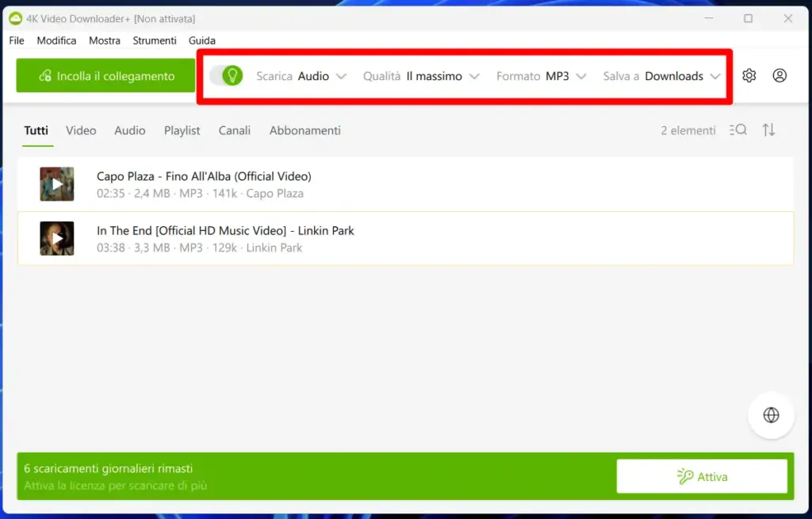Open the user account icon
Image resolution: width=812 pixels, height=519 pixels.
coord(779,75)
